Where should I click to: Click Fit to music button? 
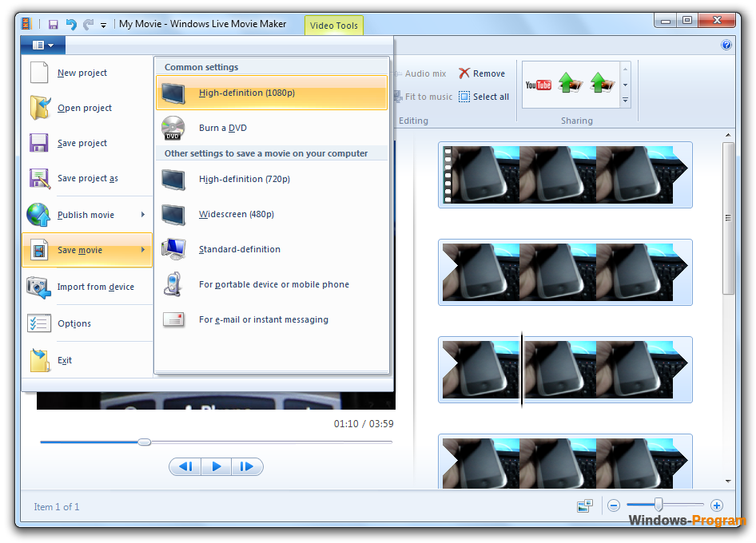424,97
